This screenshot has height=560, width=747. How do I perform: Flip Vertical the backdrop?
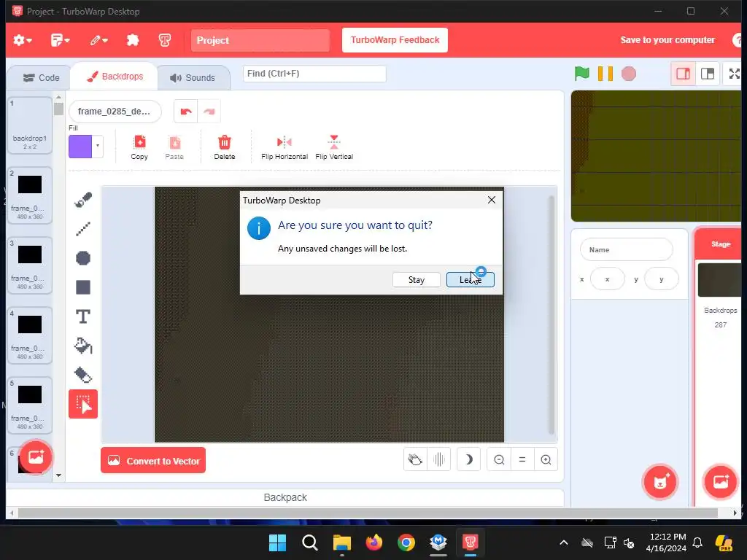[334, 147]
